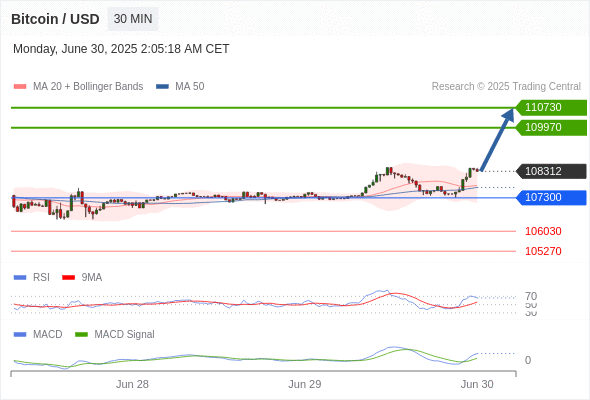Image resolution: width=590 pixels, height=400 pixels.
Task: Click the RSI 70 level label
Action: [531, 296]
